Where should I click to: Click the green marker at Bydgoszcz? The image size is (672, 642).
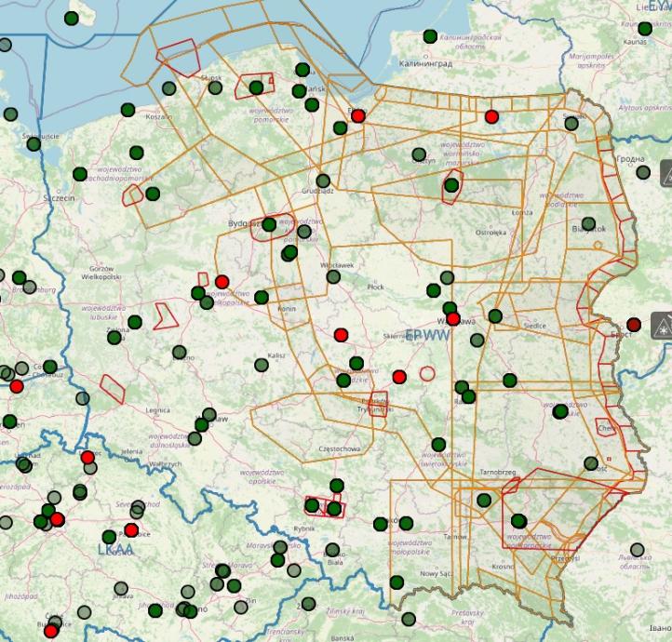coord(269,224)
